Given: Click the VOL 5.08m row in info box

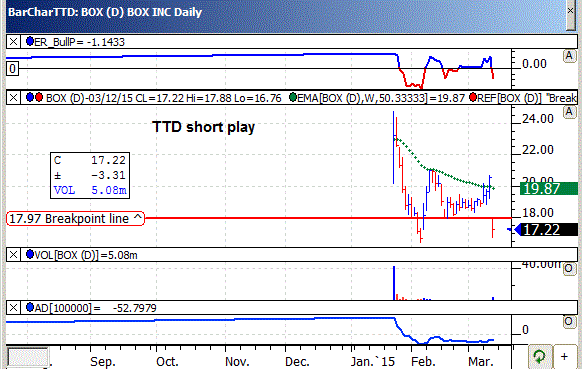Looking at the screenshot, I should click(90, 190).
